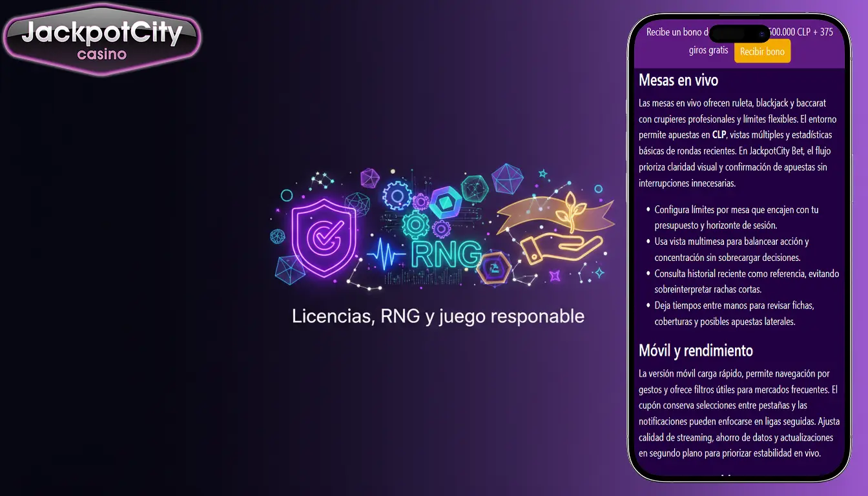Click the paragraph beginning Las mesas en vivo ofrecen
Viewport: 868px width, 496px height.
(x=738, y=143)
